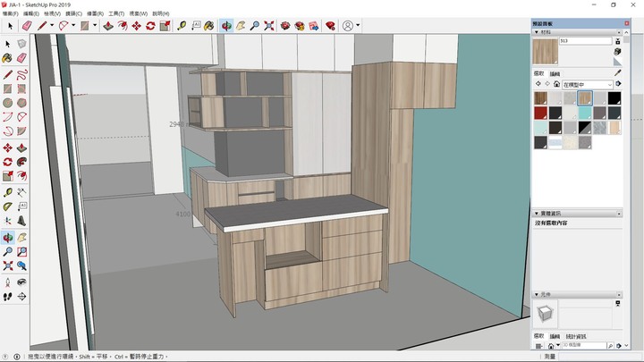Switch to materials edit tab
Image resolution: width=644 pixels, height=362 pixels.
(x=555, y=74)
